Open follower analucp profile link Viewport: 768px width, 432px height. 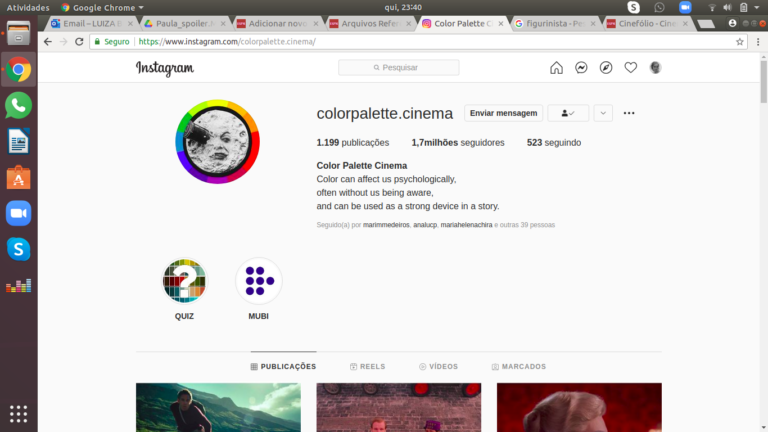[x=425, y=225]
